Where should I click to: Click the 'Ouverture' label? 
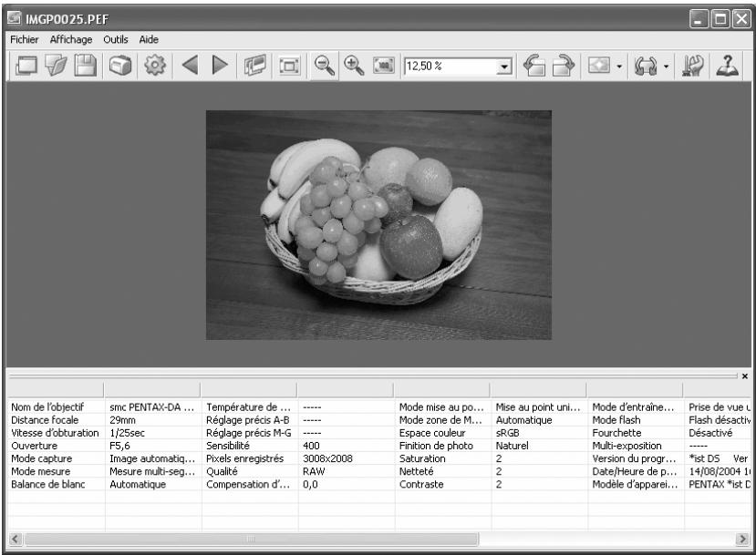coord(35,446)
